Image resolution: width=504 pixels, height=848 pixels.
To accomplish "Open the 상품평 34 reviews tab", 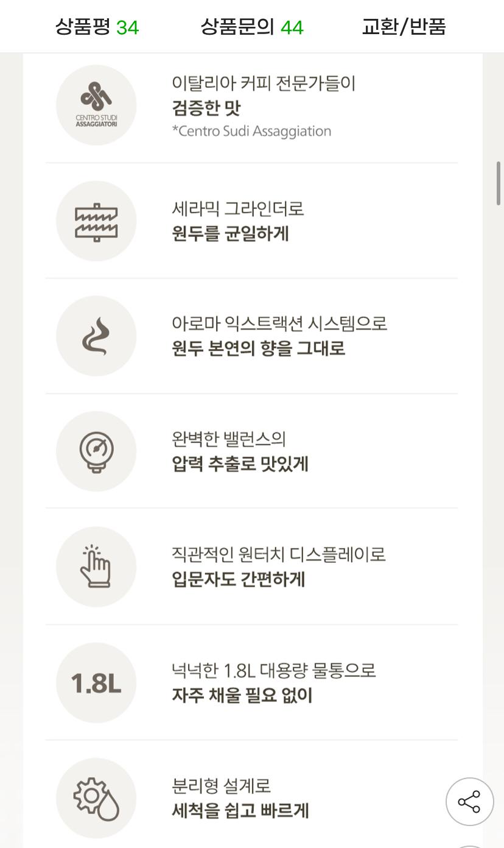I will point(97,27).
